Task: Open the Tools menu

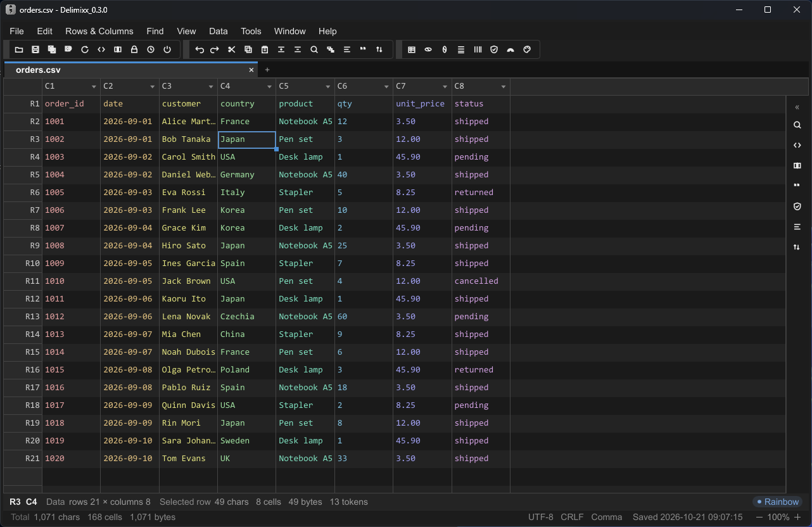Action: 251,31
